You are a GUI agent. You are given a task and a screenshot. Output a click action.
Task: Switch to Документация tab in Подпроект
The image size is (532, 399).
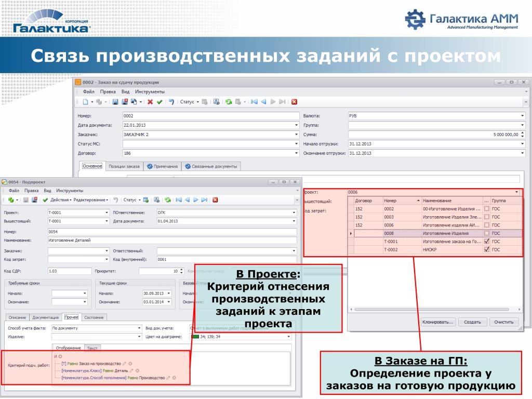click(x=46, y=317)
